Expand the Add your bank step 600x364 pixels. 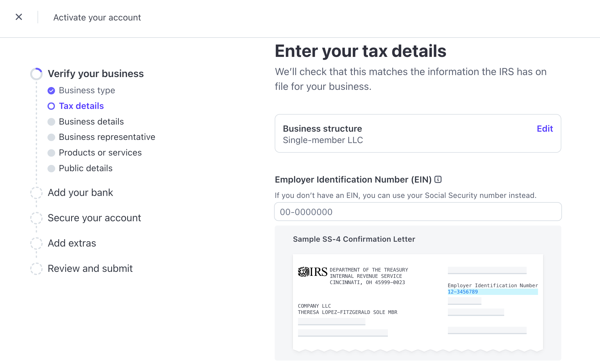click(x=80, y=193)
